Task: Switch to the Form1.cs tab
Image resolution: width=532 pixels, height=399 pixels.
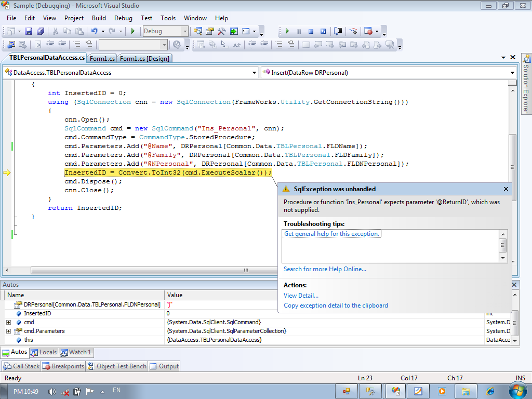Action: [x=102, y=58]
